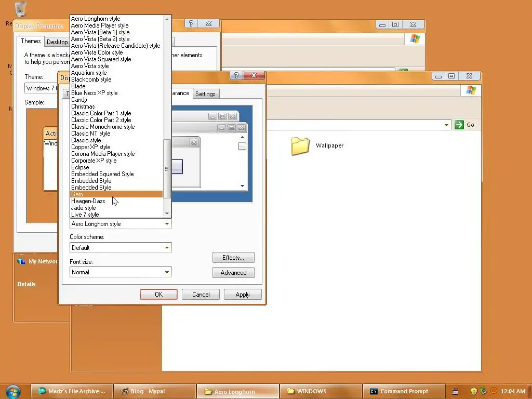
Task: Collapse the Windows and buttons dropdown
Action: tap(167, 224)
